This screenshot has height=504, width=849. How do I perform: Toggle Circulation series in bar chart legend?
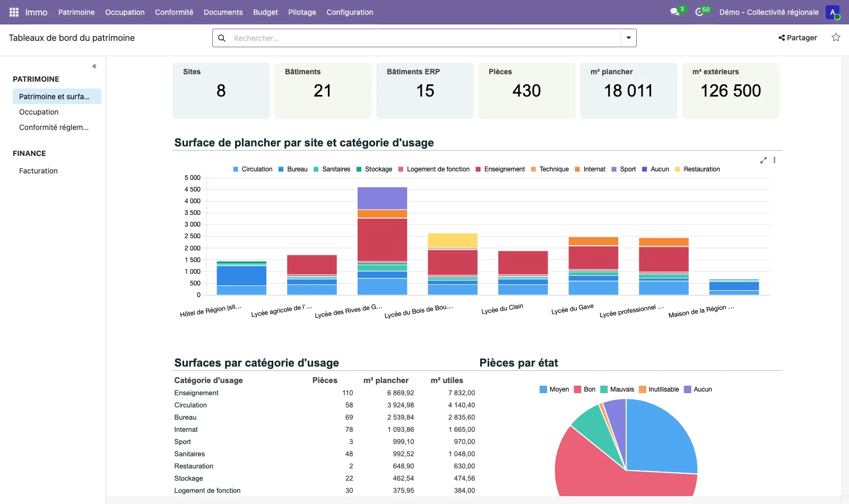pyautogui.click(x=253, y=169)
